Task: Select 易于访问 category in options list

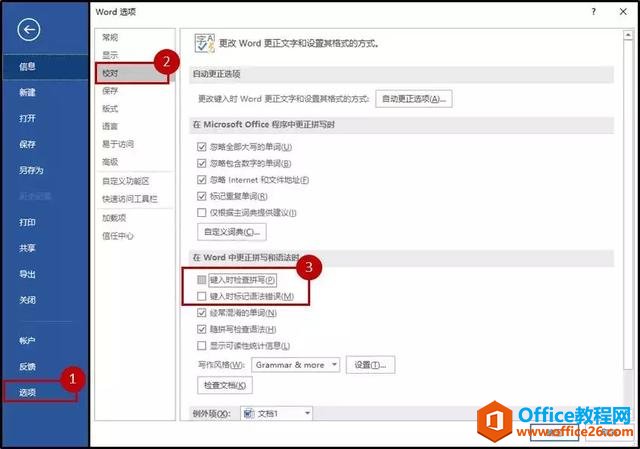Action: 118,144
